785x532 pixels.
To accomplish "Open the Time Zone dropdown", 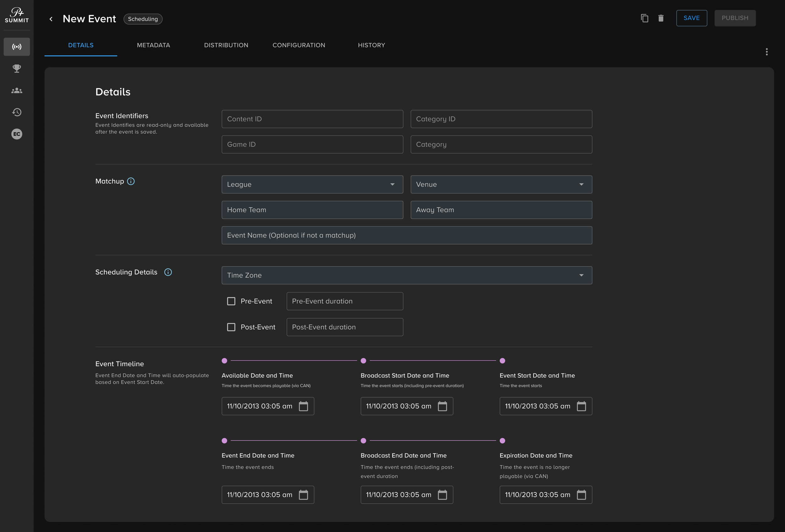I will tap(406, 275).
